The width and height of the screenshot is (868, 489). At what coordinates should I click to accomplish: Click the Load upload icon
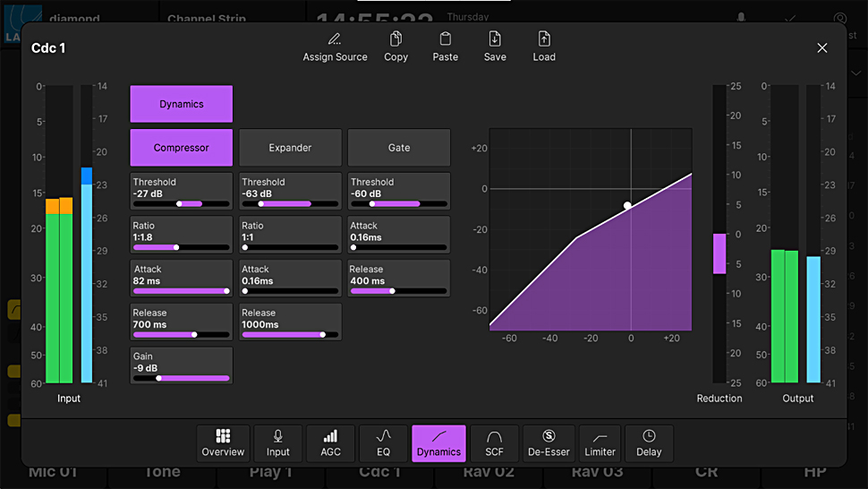tap(544, 39)
